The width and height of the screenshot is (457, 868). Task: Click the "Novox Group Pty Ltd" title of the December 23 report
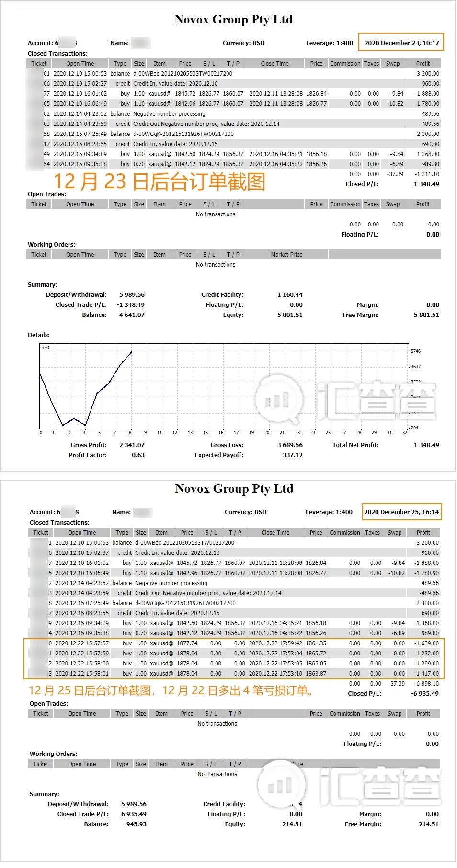pos(233,19)
